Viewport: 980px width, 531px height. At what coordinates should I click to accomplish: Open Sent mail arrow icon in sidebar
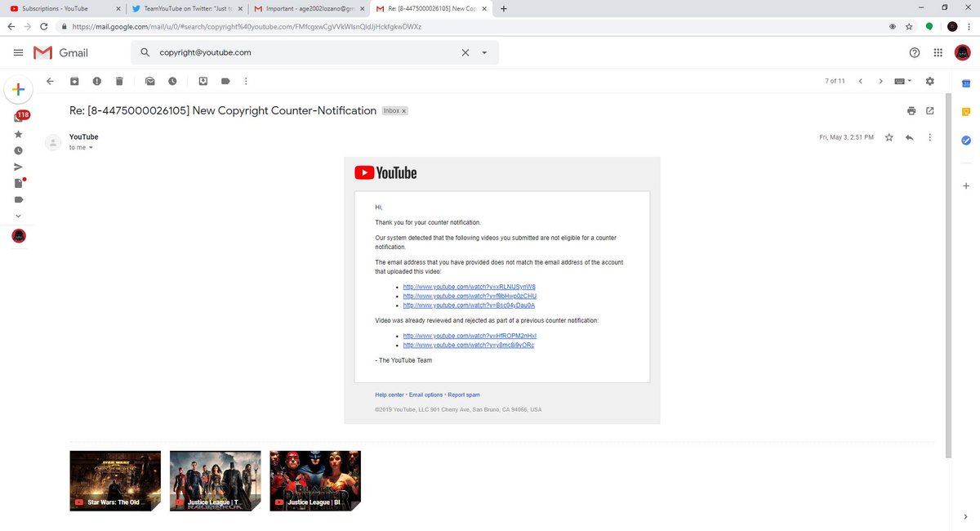[x=18, y=167]
